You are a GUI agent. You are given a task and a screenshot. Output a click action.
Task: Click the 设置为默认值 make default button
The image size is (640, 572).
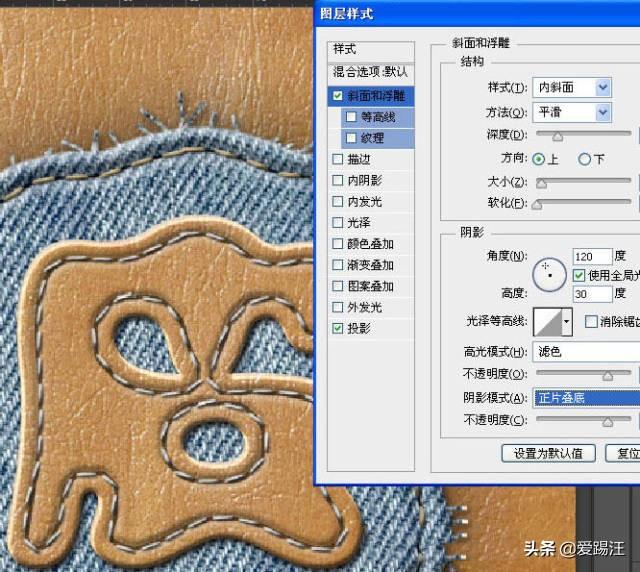click(548, 453)
